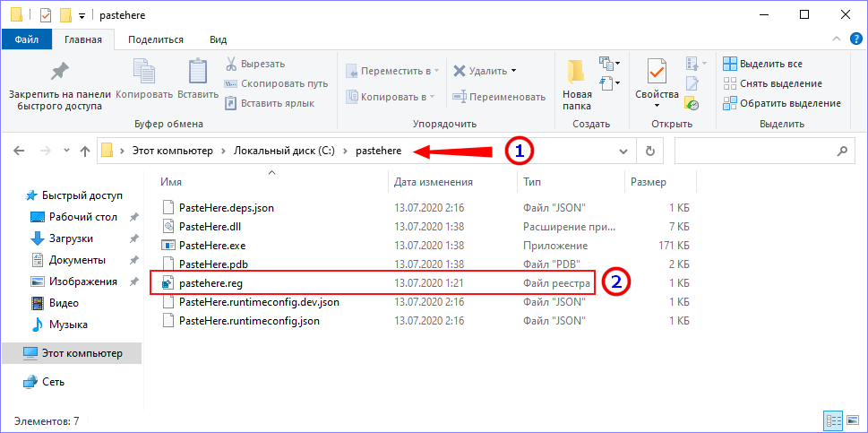This screenshot has width=868, height=433.
Task: Cut selection with Вырезать
Action: (x=254, y=64)
